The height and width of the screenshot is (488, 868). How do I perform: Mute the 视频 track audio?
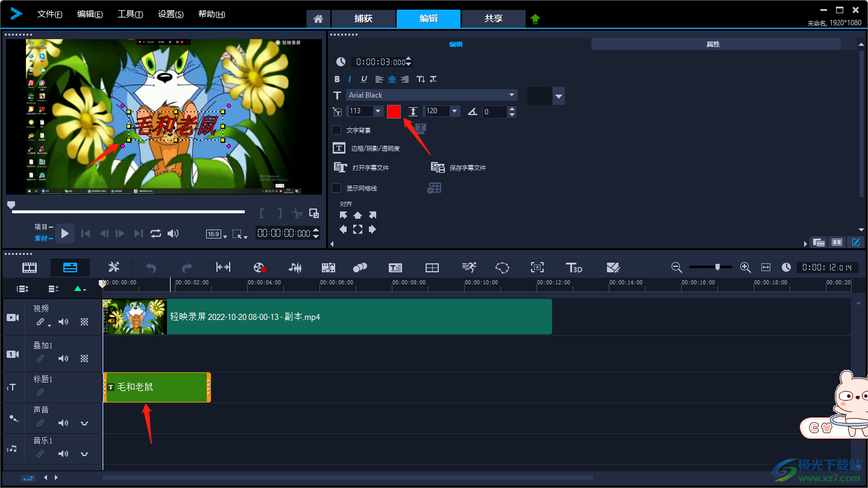(63, 322)
